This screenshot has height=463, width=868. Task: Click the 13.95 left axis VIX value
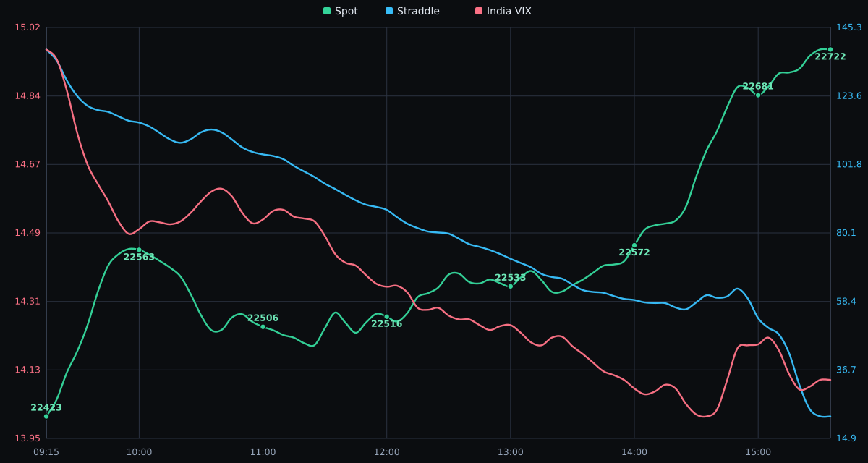tap(27, 438)
